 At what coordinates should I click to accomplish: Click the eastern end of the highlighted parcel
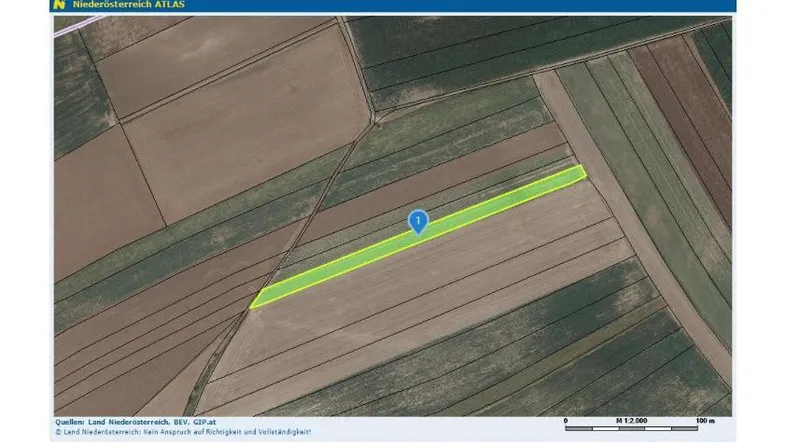coord(579,173)
